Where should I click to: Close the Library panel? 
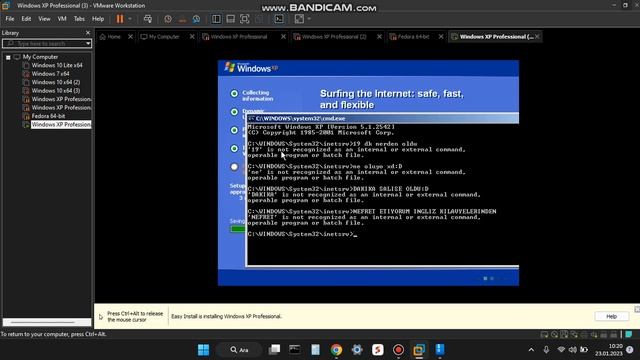(88, 33)
